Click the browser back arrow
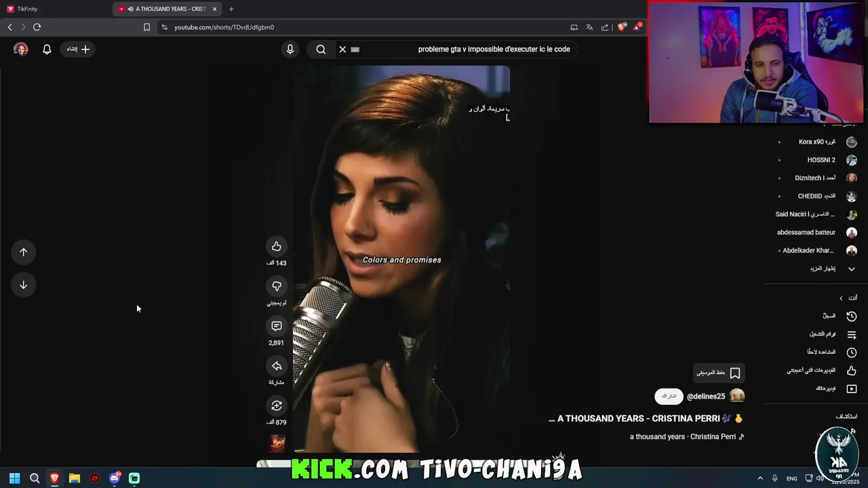Image resolution: width=868 pixels, height=488 pixels. (10, 27)
